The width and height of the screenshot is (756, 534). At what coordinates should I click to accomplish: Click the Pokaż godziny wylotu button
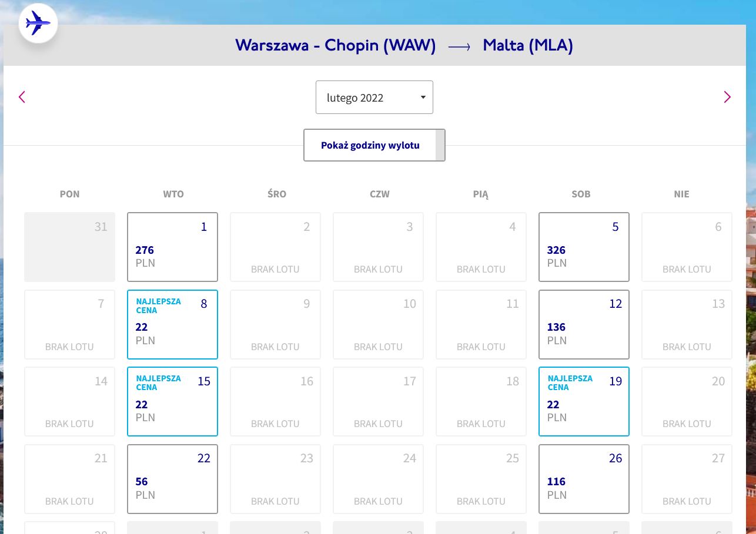(x=374, y=145)
